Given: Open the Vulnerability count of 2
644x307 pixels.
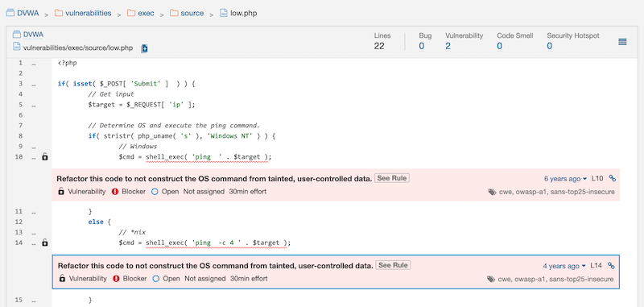Looking at the screenshot, I should (448, 46).
